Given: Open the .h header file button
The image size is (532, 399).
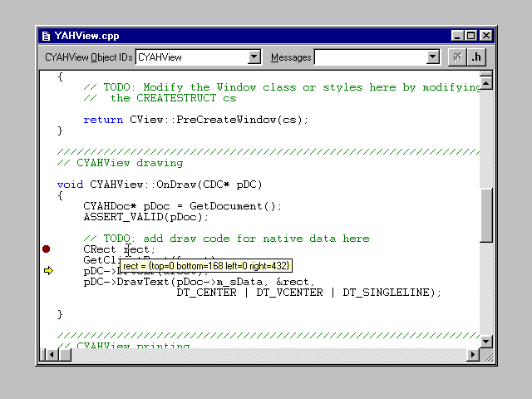Looking at the screenshot, I should click(476, 57).
